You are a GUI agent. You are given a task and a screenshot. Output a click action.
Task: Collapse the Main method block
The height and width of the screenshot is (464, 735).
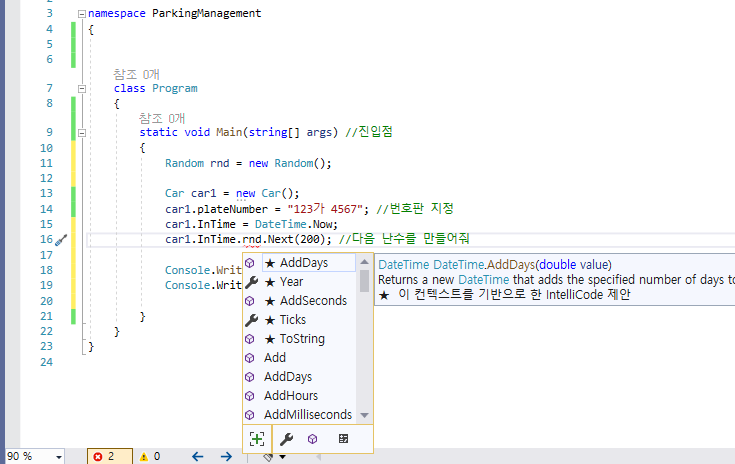pos(82,133)
